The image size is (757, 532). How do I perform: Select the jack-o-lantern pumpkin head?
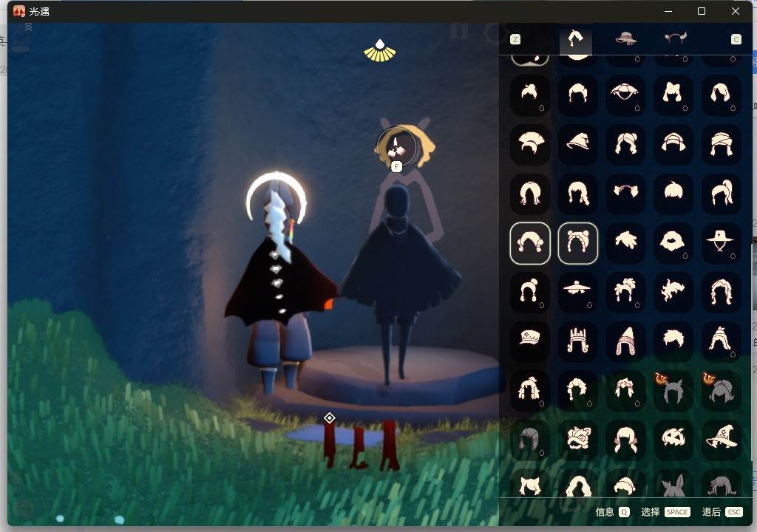[673, 440]
